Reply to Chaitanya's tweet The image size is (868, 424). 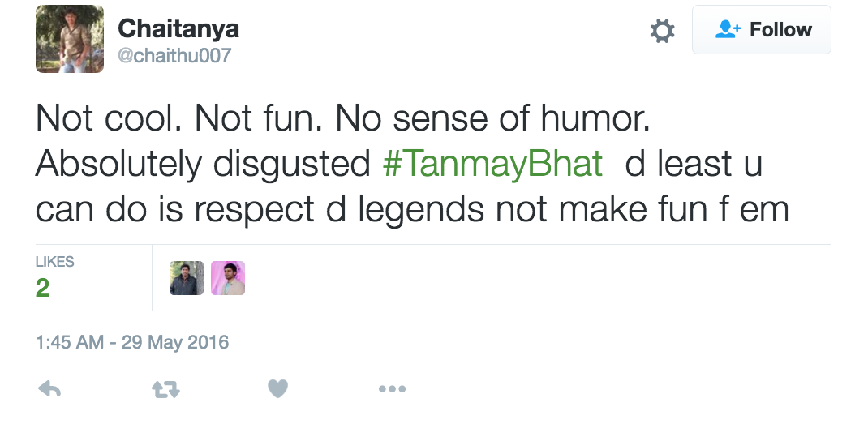point(50,390)
